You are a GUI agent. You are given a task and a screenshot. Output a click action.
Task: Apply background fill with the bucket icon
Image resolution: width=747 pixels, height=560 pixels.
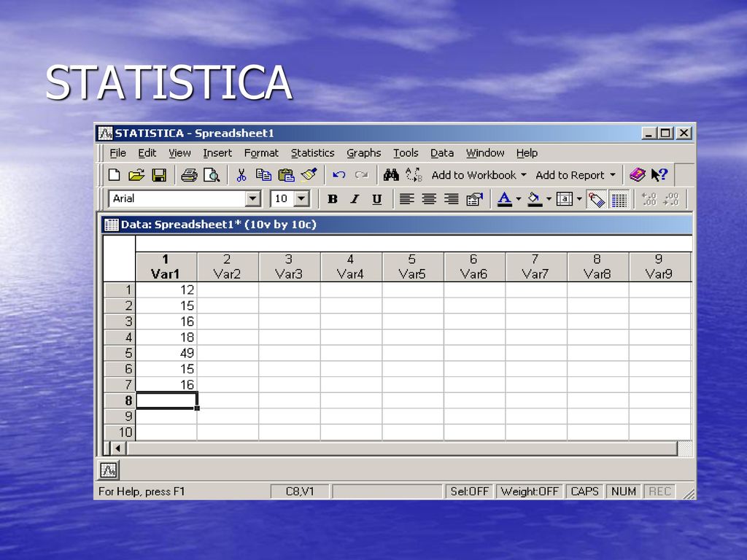pyautogui.click(x=535, y=199)
